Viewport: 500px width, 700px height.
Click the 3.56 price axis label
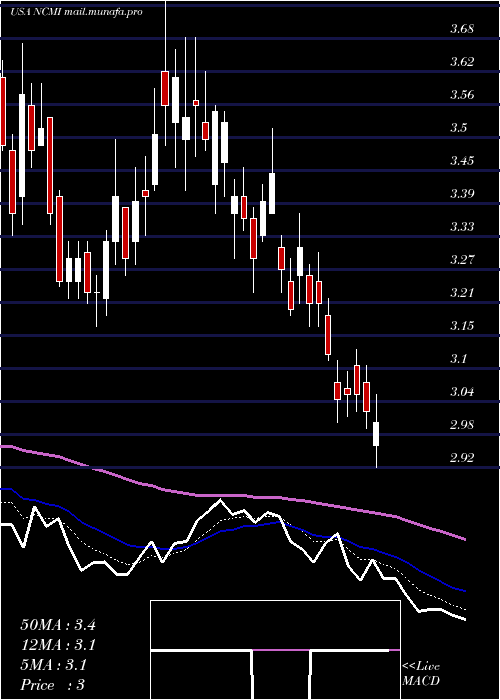tap(461, 95)
